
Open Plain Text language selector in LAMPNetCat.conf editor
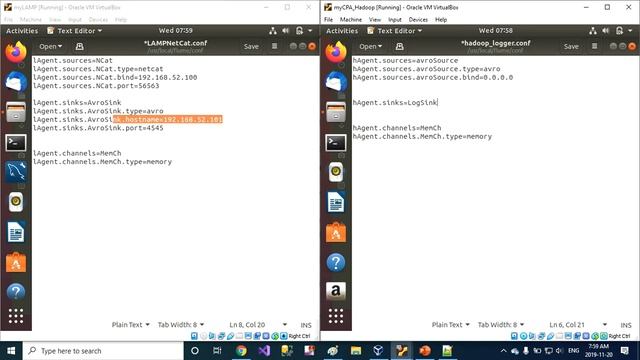tap(131, 325)
